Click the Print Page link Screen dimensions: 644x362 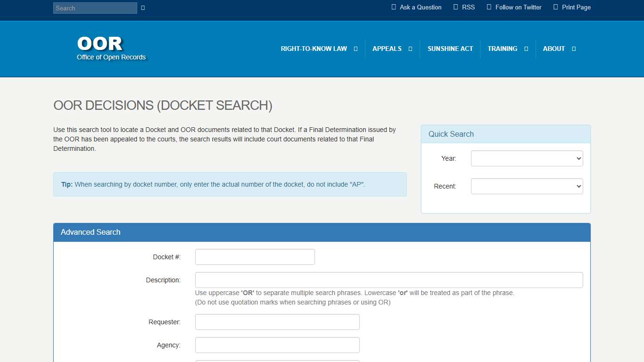(576, 7)
